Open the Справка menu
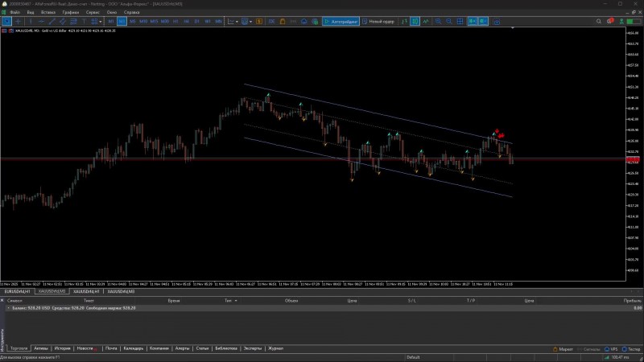Screen dimensions: 644x362 [131, 12]
